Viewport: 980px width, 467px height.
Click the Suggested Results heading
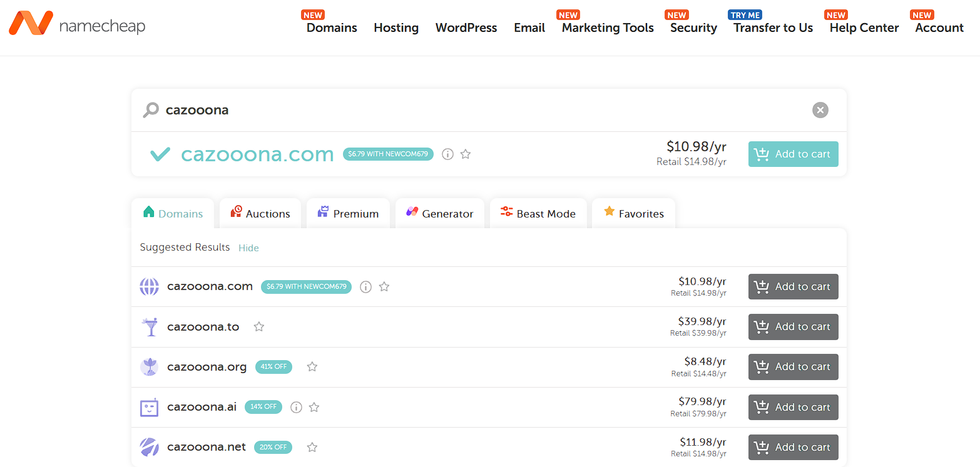[185, 248]
